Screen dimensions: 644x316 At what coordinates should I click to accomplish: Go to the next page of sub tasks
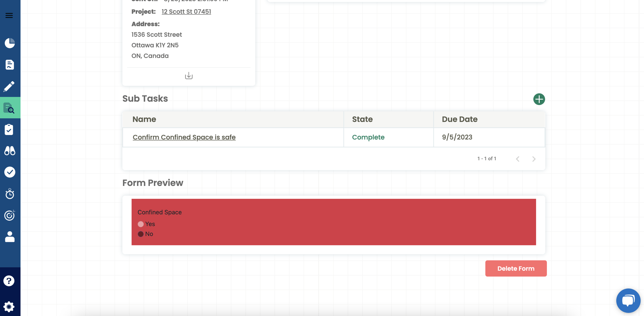[534, 159]
